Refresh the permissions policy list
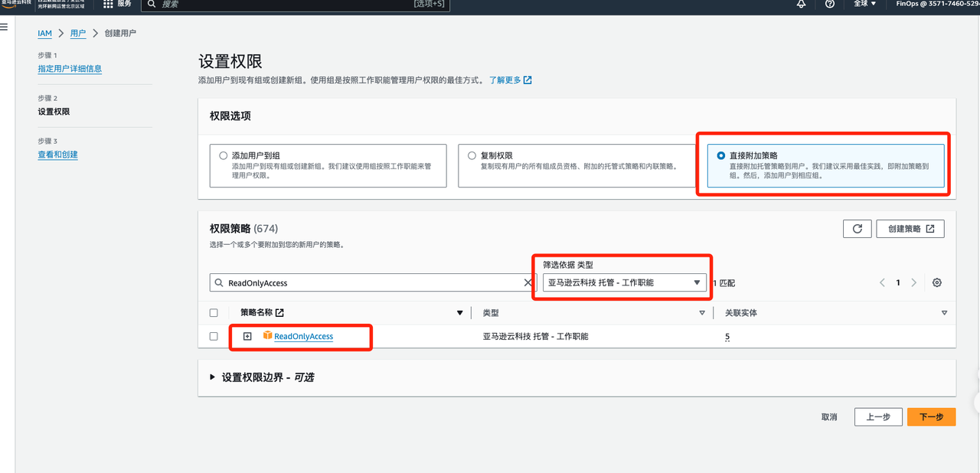The image size is (980, 473). [x=857, y=229]
